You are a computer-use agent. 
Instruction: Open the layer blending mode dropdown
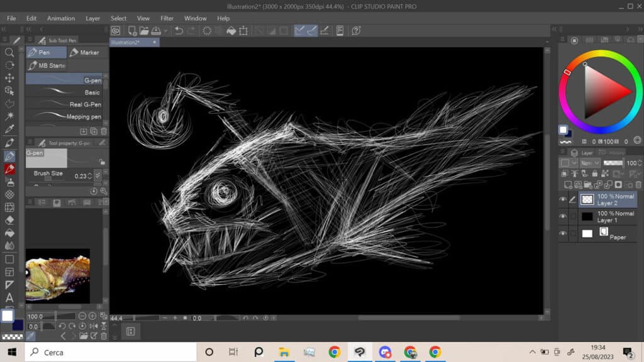click(591, 163)
